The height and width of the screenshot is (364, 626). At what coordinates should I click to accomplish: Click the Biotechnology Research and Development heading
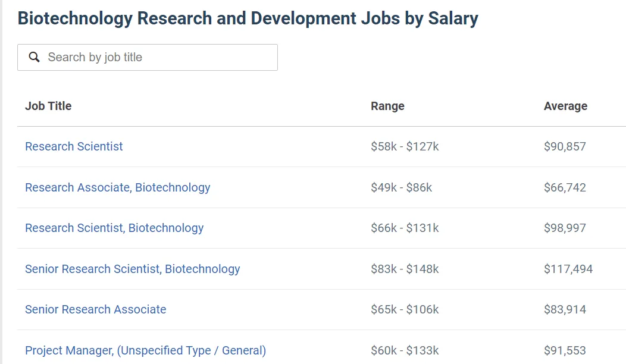(x=248, y=18)
